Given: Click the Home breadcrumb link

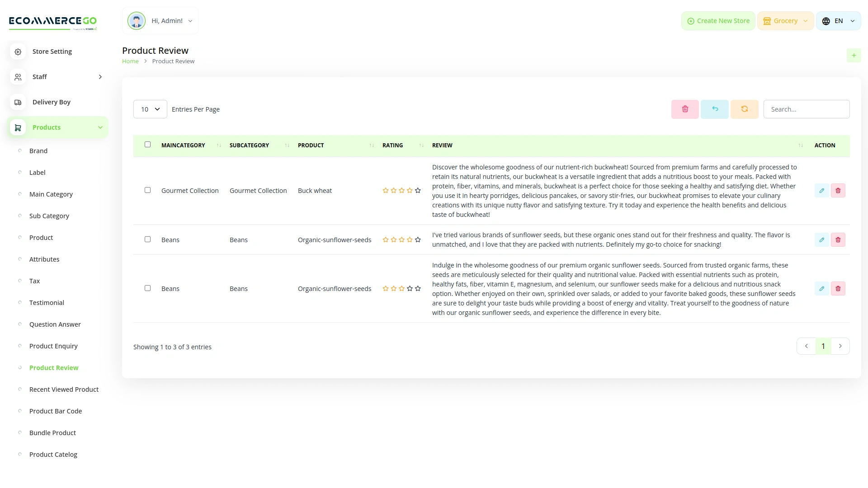Looking at the screenshot, I should [130, 61].
